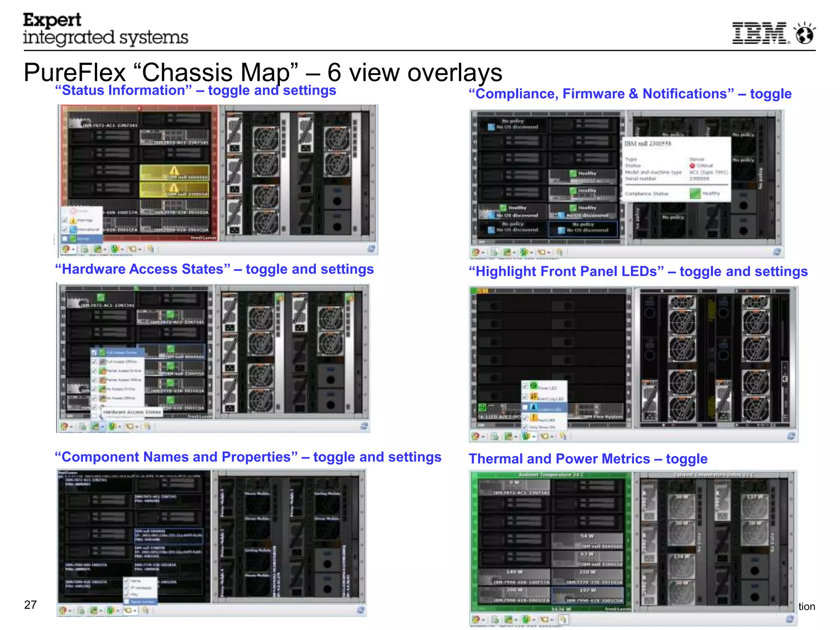Toggle compliance overlay icon in Compliance panel toolbar

(x=494, y=252)
